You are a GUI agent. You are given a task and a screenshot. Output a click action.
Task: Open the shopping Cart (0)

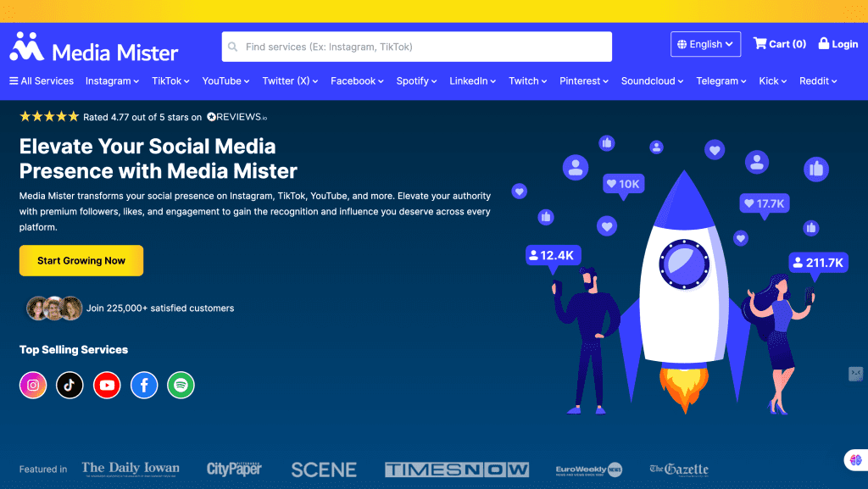[x=780, y=44]
